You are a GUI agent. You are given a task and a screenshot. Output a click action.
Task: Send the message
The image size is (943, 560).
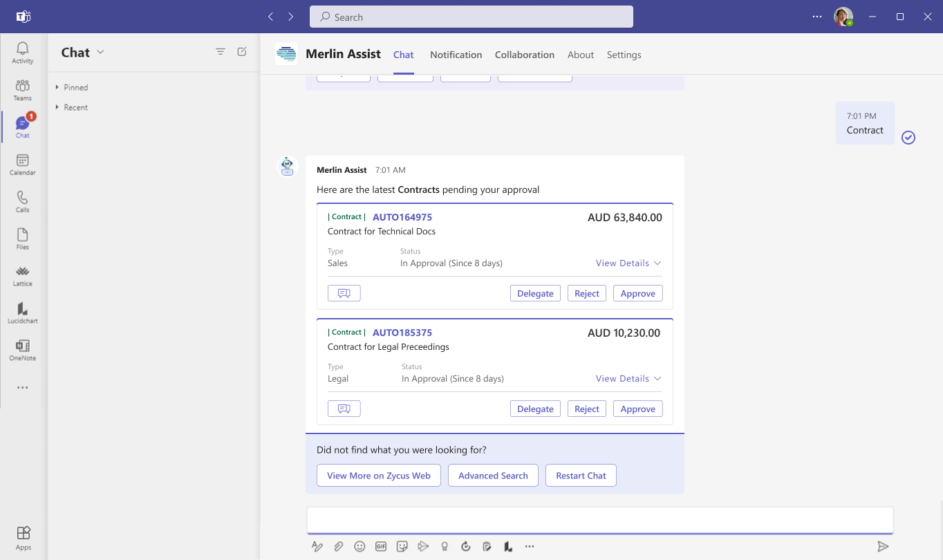coord(883,546)
